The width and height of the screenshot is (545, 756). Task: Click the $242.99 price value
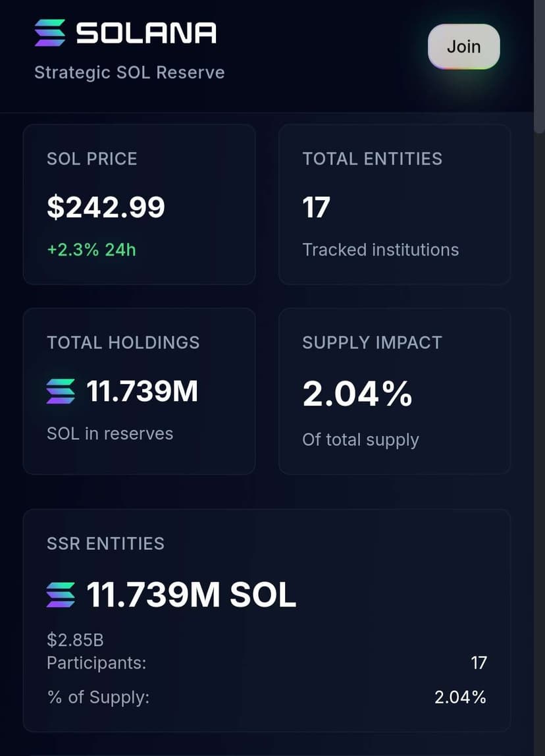106,207
